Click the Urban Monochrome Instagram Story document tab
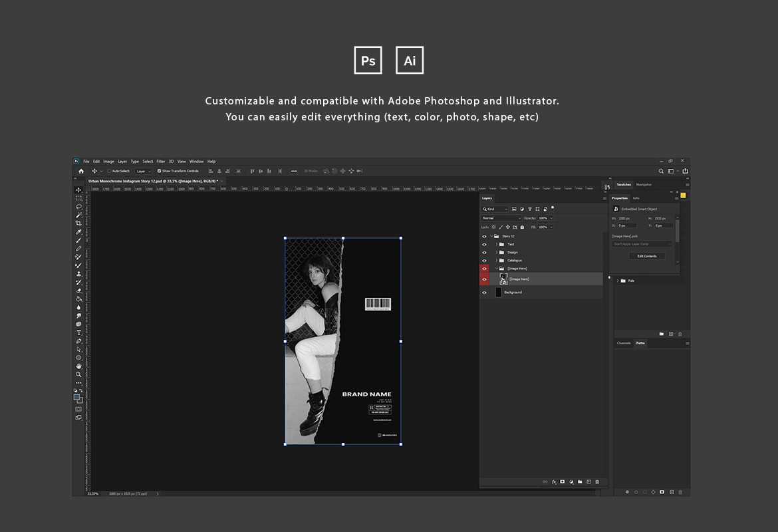Viewport: 778px width, 532px height. click(x=153, y=181)
